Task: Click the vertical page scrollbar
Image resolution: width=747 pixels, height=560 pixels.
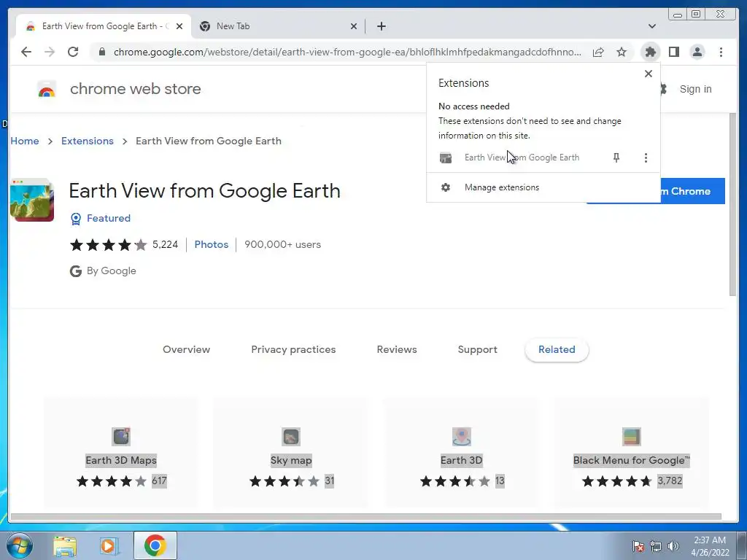Action: pos(732,205)
